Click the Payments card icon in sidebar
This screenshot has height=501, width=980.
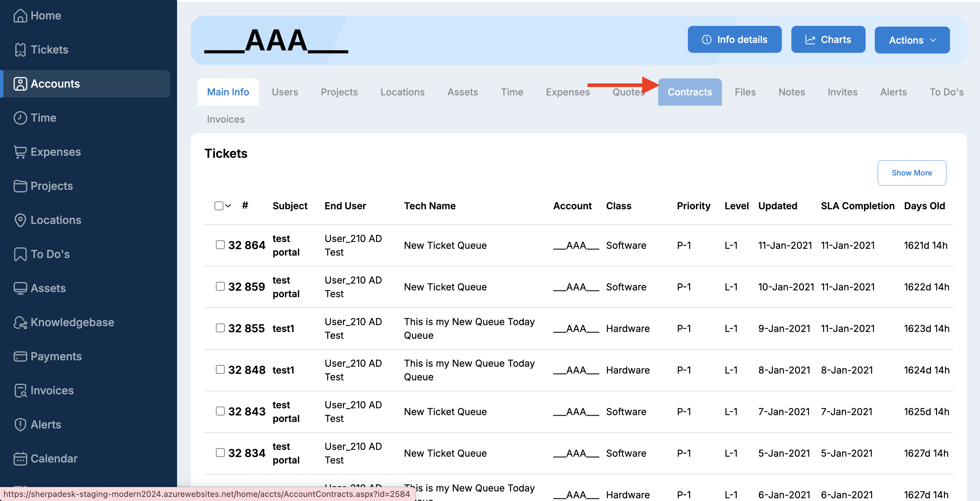[x=20, y=356]
